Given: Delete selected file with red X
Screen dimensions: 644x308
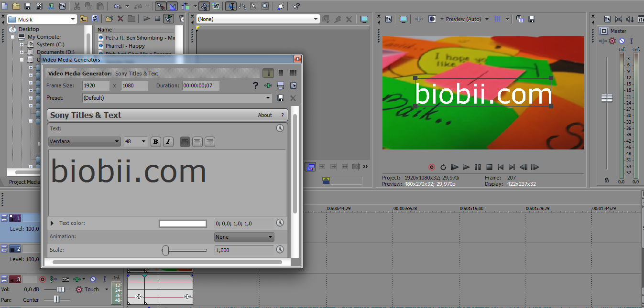Looking at the screenshot, I should click(120, 19).
